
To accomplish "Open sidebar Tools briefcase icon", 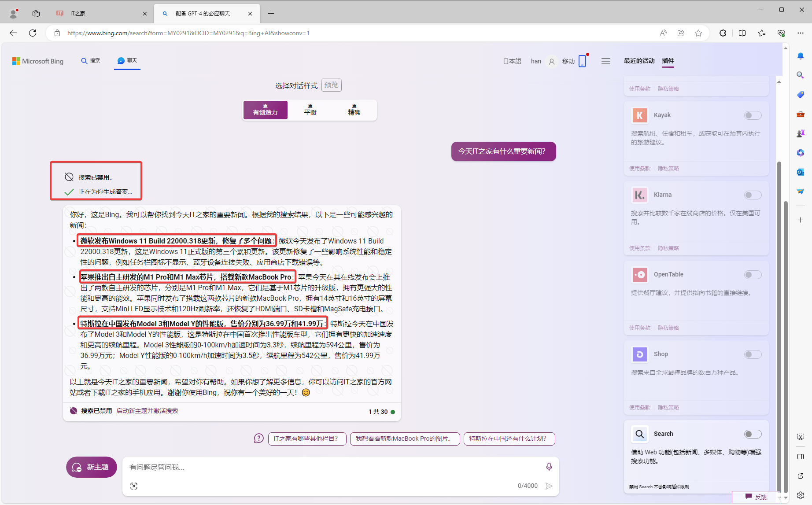I will [x=801, y=114].
